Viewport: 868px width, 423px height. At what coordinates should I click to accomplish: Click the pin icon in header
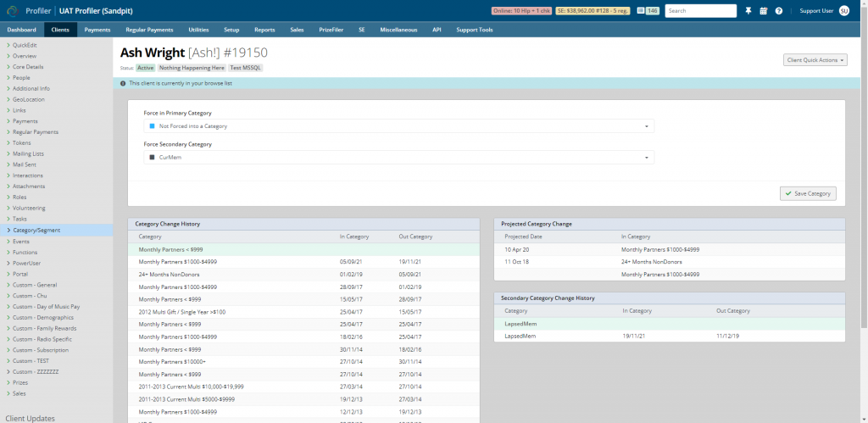[x=748, y=10]
